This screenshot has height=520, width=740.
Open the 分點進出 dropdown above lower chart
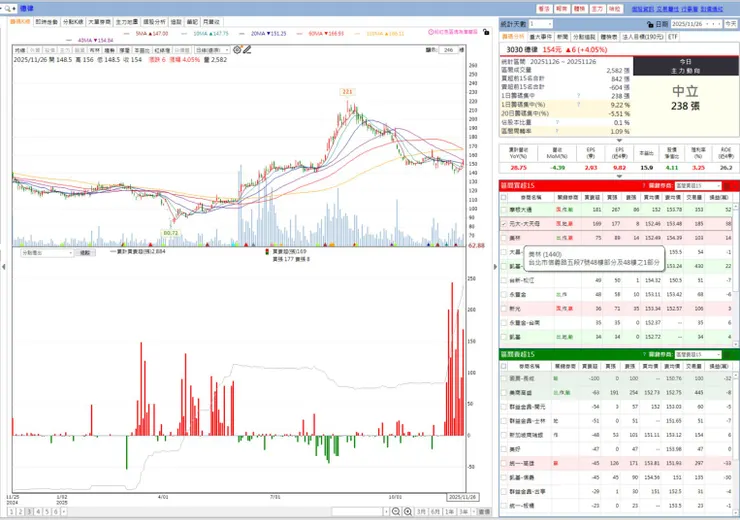pos(70,253)
